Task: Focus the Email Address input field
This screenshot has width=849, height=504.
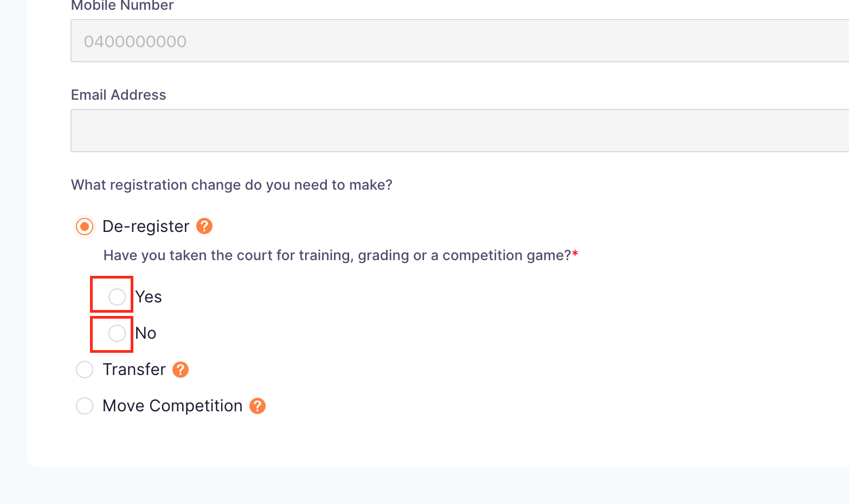Action: click(x=460, y=131)
